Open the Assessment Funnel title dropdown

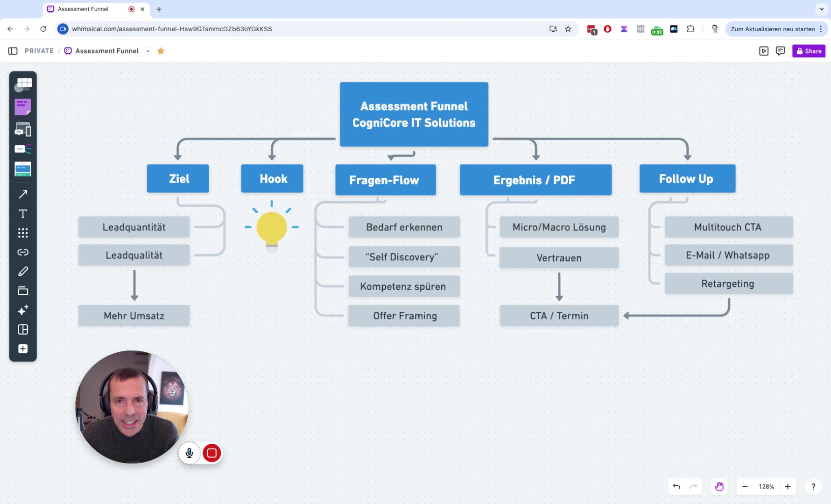[148, 51]
